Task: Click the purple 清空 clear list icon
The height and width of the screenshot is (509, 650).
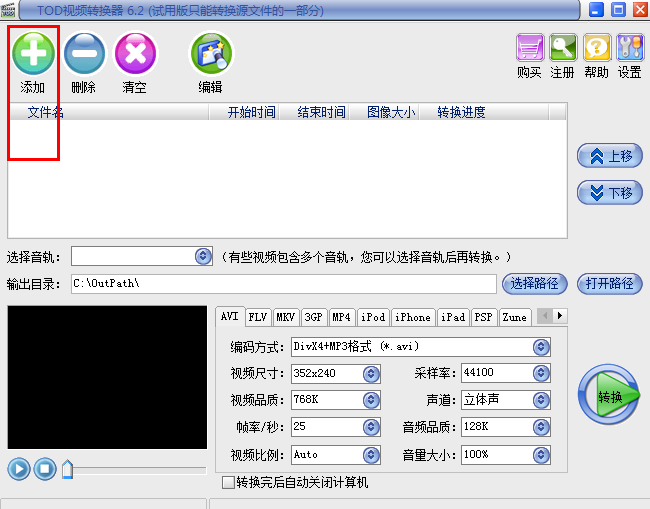Action: point(135,53)
